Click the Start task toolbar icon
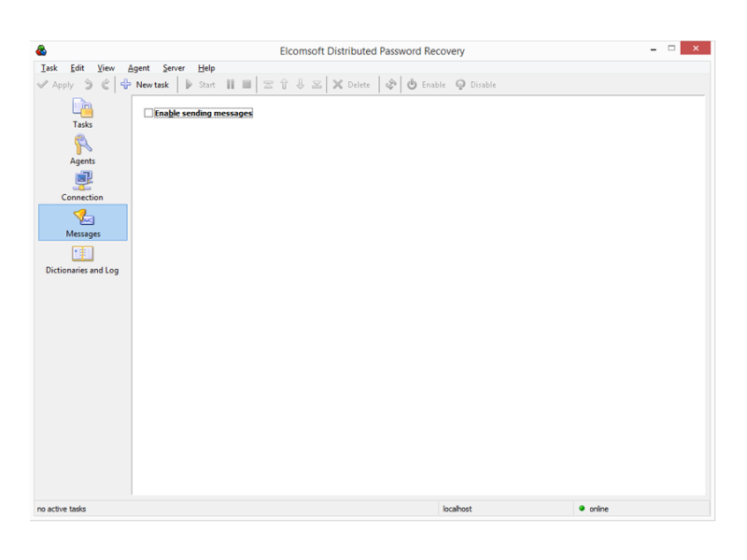 [x=201, y=84]
